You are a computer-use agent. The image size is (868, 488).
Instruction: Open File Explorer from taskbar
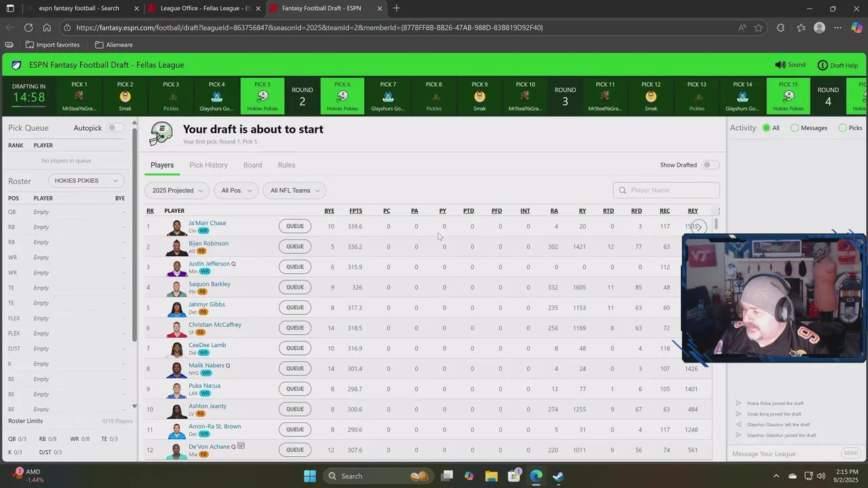(492, 476)
